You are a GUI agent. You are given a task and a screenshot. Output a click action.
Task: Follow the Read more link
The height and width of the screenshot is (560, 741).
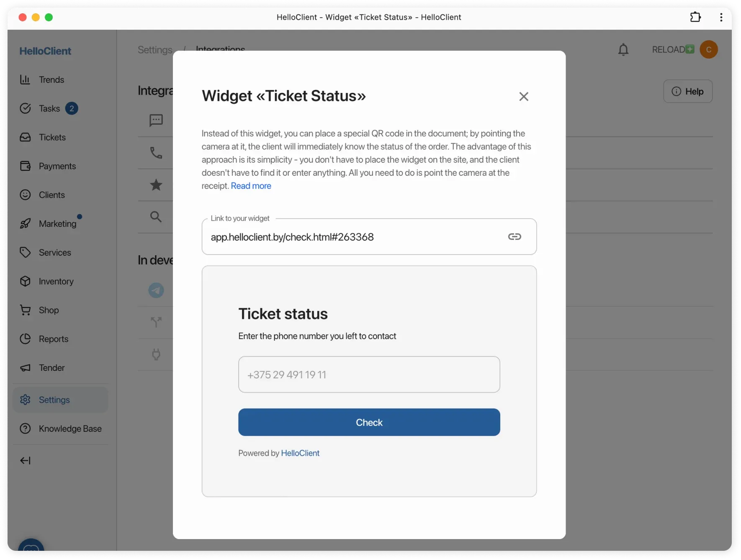point(251,186)
